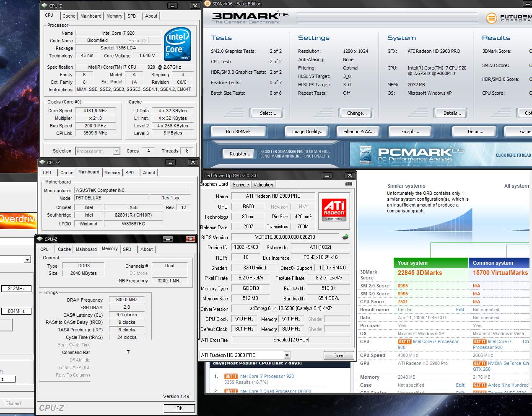Open Image Quality... options
Viewport: 532px width, 416px height.
click(x=308, y=132)
